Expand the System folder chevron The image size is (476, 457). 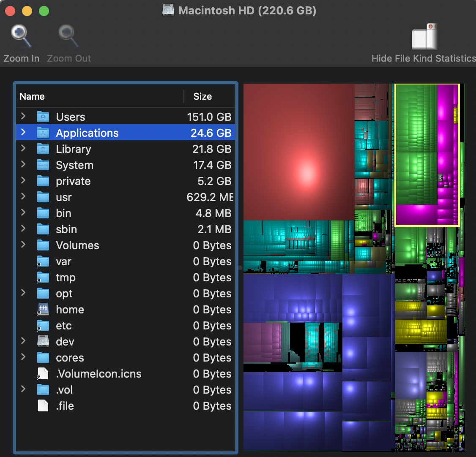click(x=23, y=164)
